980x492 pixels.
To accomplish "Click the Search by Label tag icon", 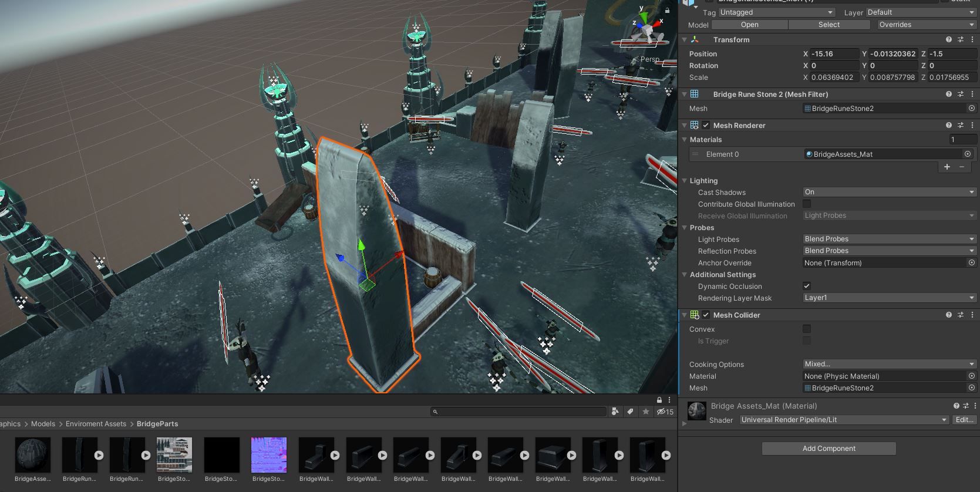I will pos(630,412).
